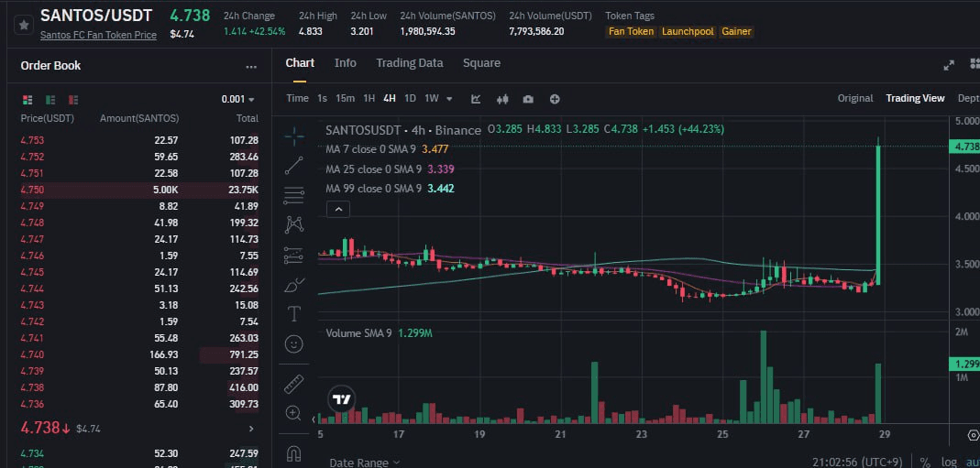The image size is (980, 468).
Task: Star SANTOS/USDT as a favorite
Action: (x=24, y=25)
